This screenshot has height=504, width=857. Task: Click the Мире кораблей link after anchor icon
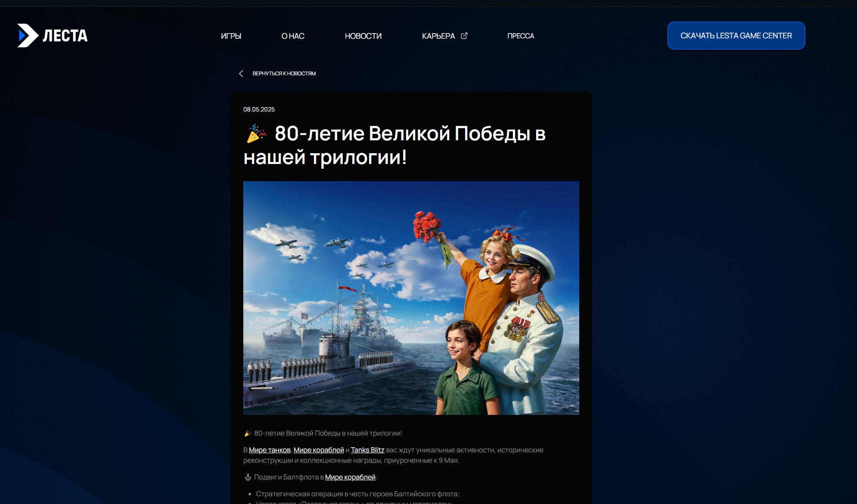coord(351,477)
